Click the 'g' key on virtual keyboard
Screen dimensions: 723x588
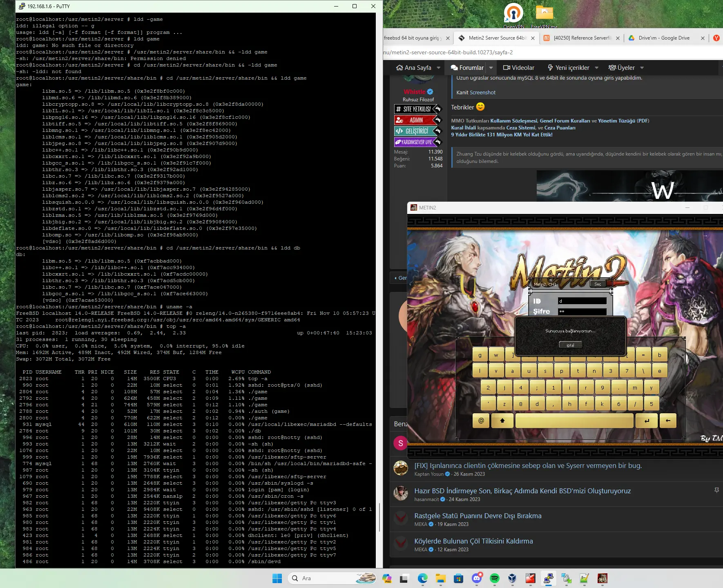tap(480, 355)
